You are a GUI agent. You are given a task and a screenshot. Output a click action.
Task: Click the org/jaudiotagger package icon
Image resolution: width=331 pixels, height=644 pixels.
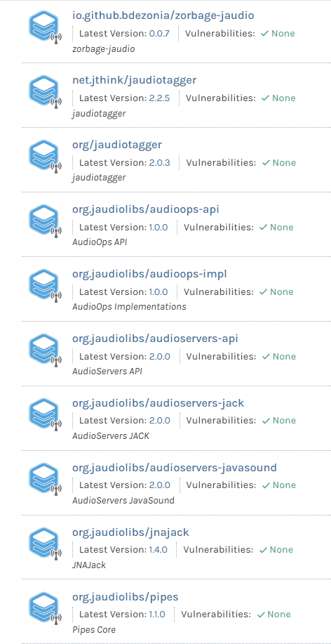(x=45, y=156)
